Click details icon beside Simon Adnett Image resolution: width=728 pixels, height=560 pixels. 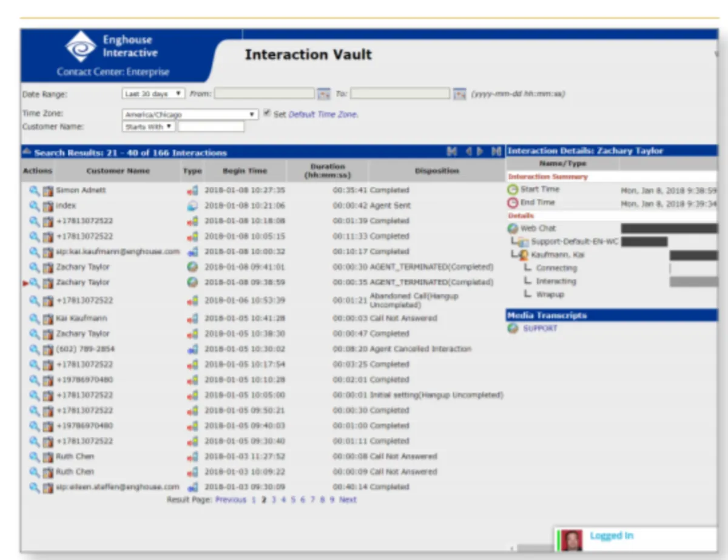click(48, 191)
